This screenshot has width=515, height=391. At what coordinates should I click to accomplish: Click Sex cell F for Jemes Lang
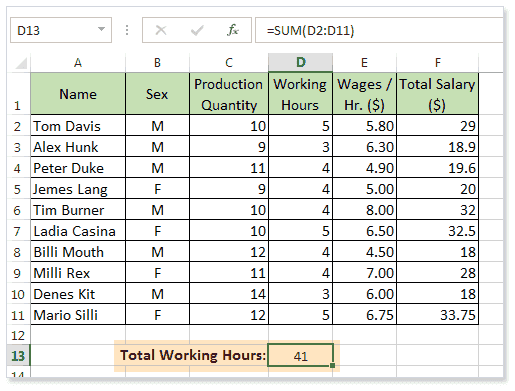(157, 189)
